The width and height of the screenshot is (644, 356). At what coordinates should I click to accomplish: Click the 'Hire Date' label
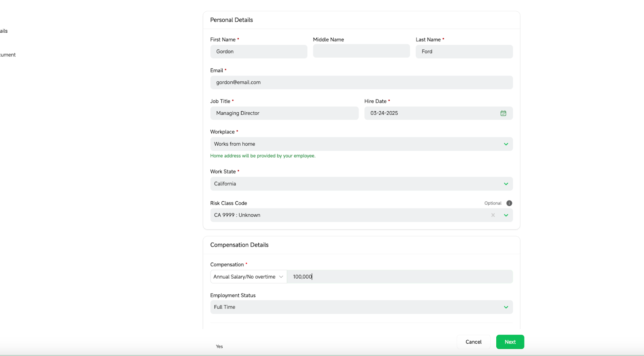[375, 101]
